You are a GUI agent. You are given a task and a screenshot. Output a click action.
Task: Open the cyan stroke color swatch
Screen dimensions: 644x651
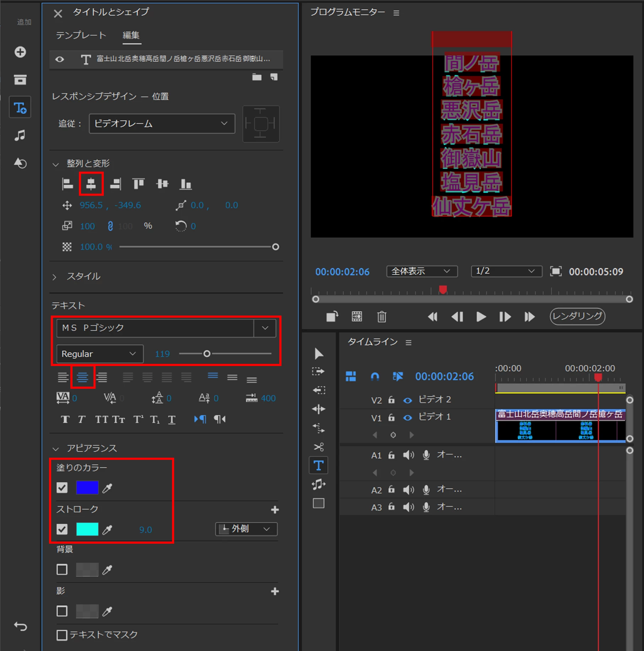(x=87, y=529)
